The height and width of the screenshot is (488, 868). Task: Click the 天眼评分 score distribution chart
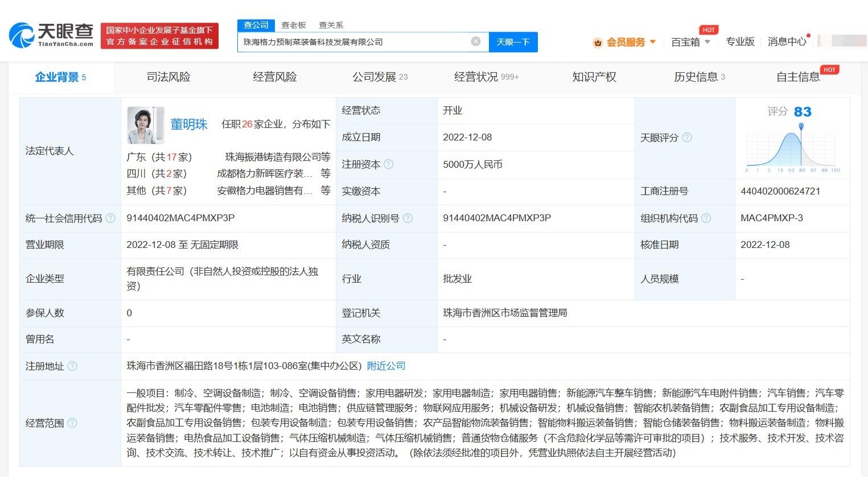click(x=792, y=149)
